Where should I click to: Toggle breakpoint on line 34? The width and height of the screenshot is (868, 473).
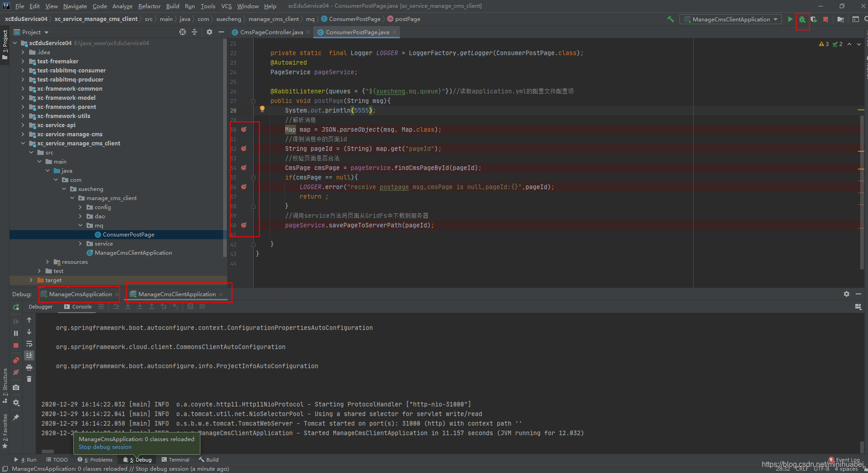click(244, 168)
